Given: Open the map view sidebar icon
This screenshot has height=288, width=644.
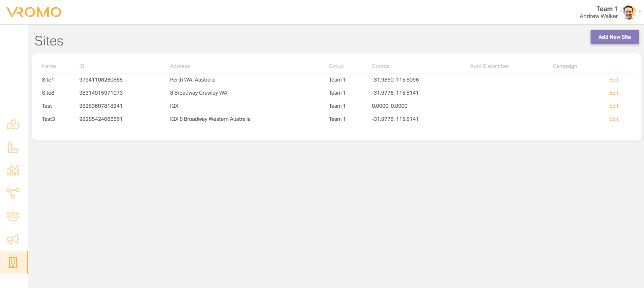Looking at the screenshot, I should coord(13,125).
